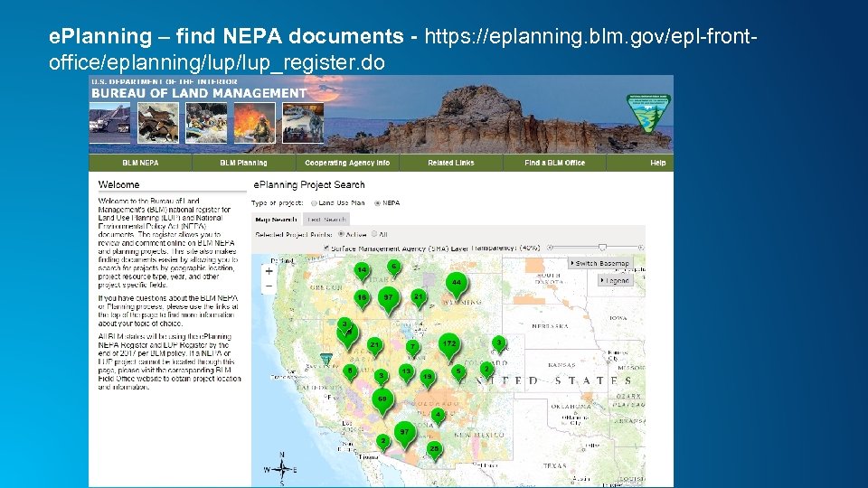Screen dimensions: 868x488
Task: Open the BLM Planning menu
Action: point(243,163)
